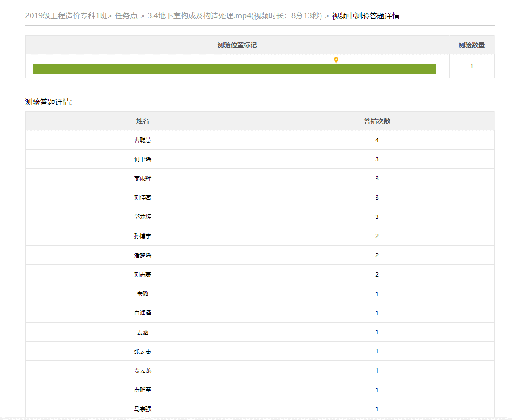
Task: Click the wrong-answer count for 潘梦瑶
Action: coord(377,255)
